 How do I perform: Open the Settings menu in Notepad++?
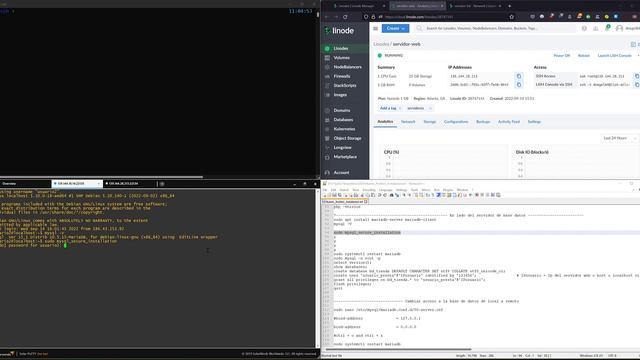(x=401, y=190)
